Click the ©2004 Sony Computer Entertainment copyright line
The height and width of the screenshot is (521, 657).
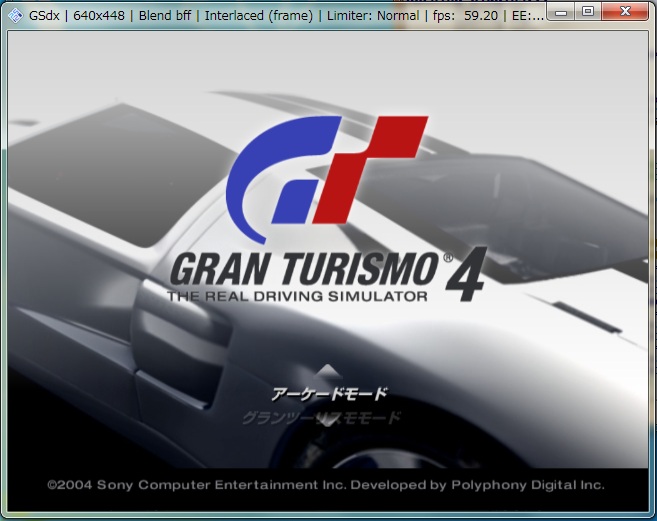point(326,485)
